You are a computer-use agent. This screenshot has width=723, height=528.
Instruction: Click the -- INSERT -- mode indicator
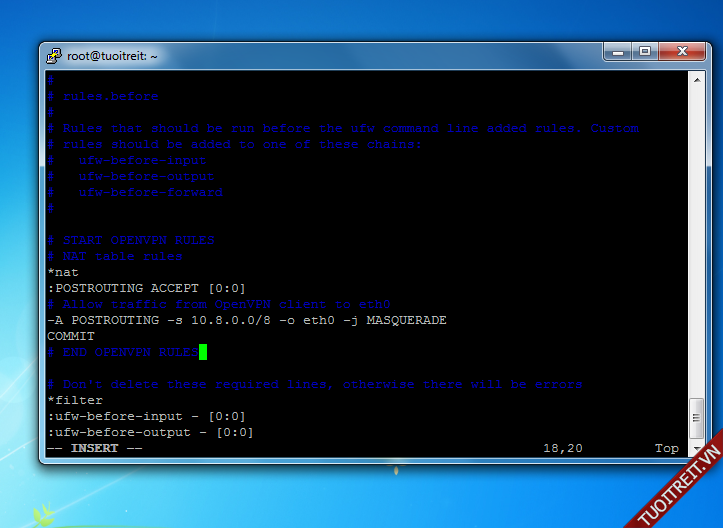95,448
